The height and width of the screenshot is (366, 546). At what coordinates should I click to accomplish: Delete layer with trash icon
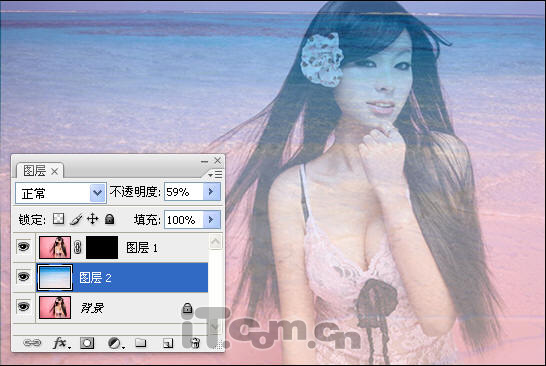click(196, 343)
